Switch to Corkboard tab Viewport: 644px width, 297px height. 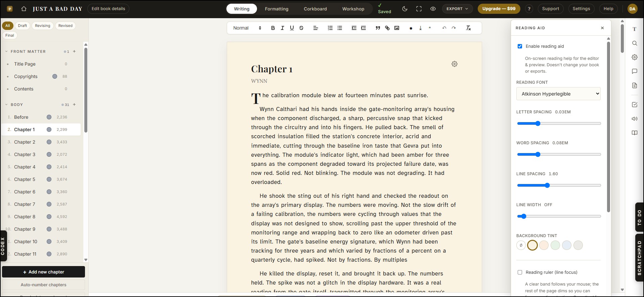[315, 9]
